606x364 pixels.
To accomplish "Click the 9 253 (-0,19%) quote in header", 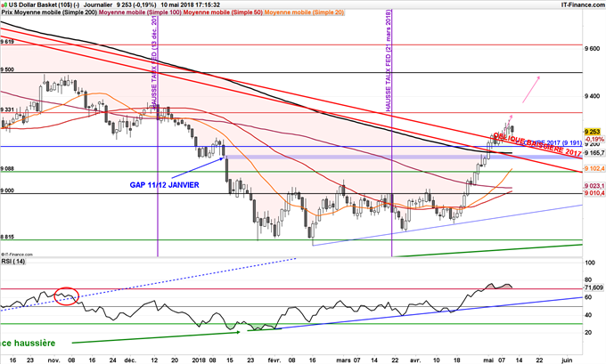I will click(136, 5).
